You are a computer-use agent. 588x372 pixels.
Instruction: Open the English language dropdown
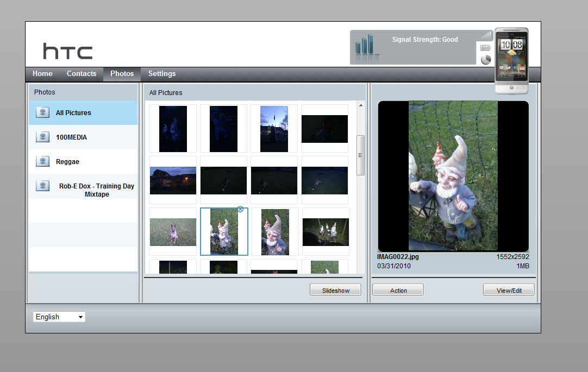(59, 317)
